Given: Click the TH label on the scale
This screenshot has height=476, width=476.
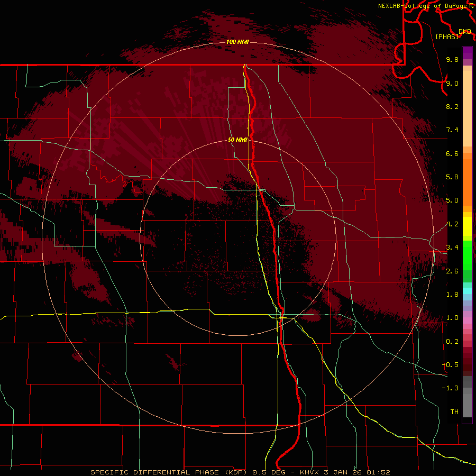Looking at the screenshot, I should click(x=454, y=412).
